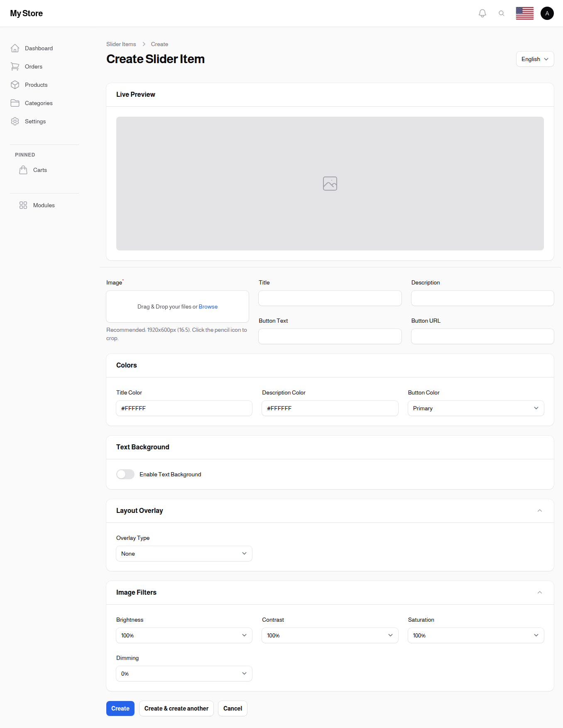Click the US flag language icon

click(x=525, y=13)
